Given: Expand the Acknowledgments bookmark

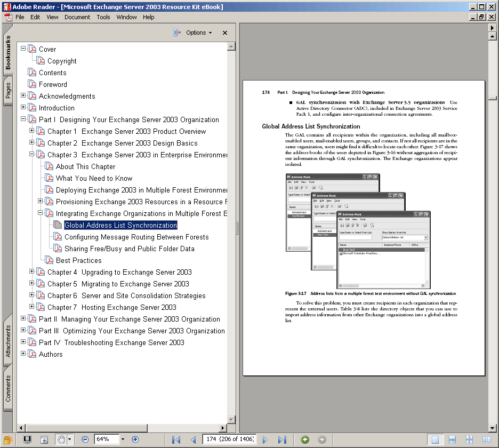Looking at the screenshot, I should point(23,95).
